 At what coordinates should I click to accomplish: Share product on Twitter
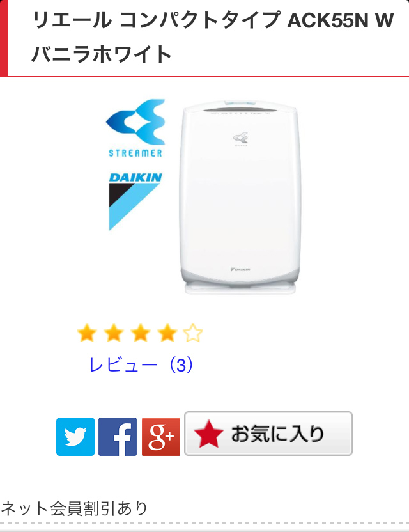click(x=75, y=436)
